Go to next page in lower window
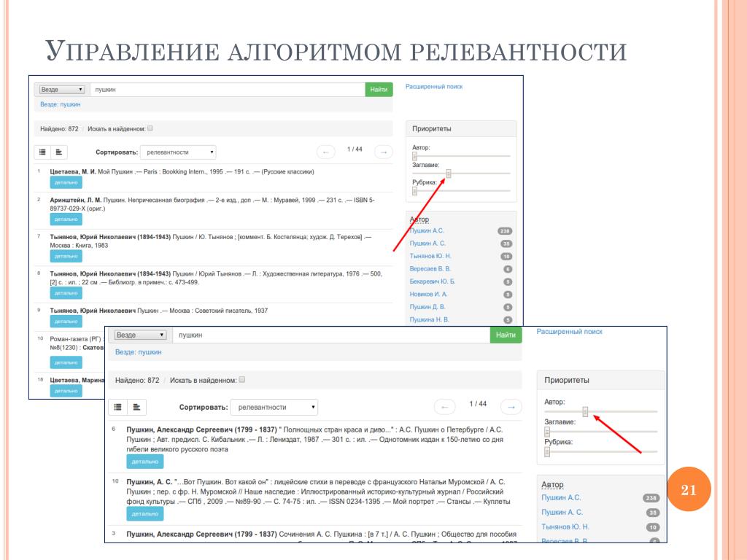This screenshot has height=560, width=747. [x=511, y=407]
